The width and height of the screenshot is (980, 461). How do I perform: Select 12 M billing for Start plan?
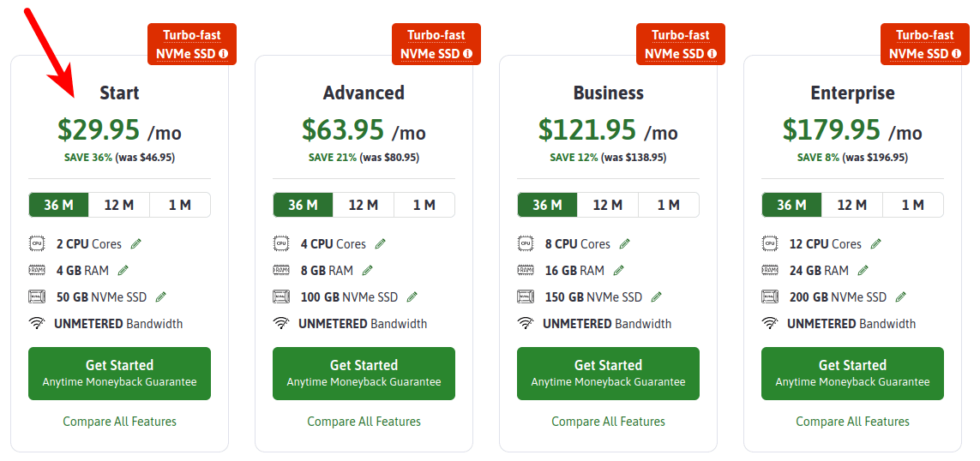(x=119, y=205)
